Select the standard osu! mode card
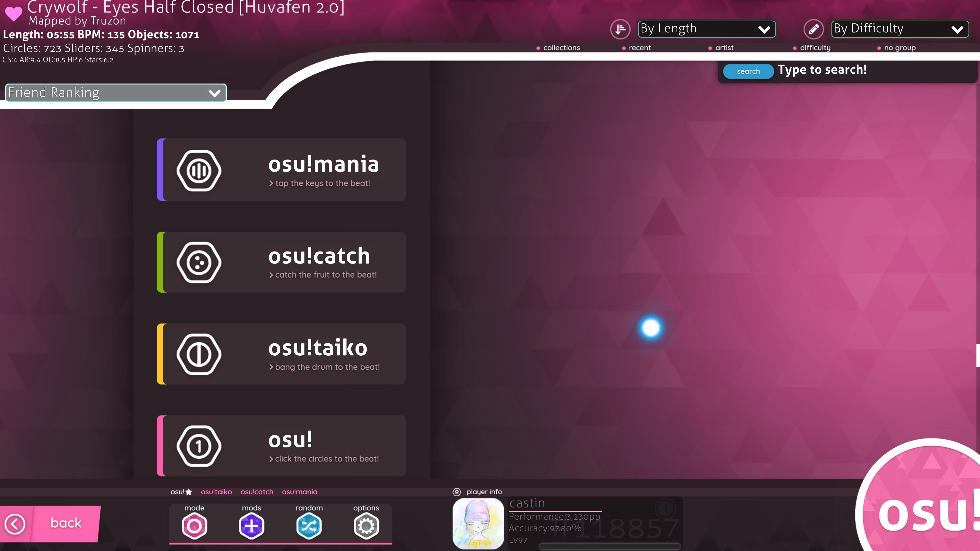The width and height of the screenshot is (980, 551). tap(281, 446)
